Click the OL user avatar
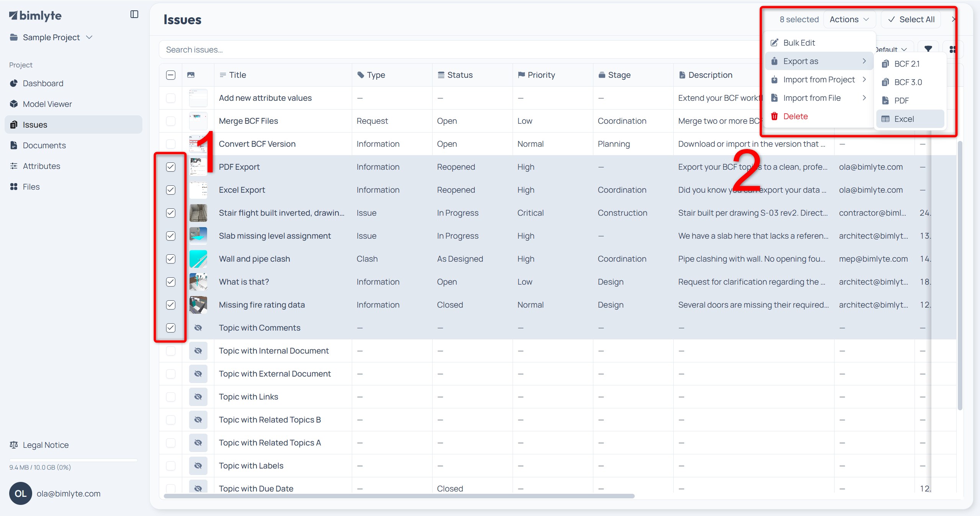 coord(20,493)
